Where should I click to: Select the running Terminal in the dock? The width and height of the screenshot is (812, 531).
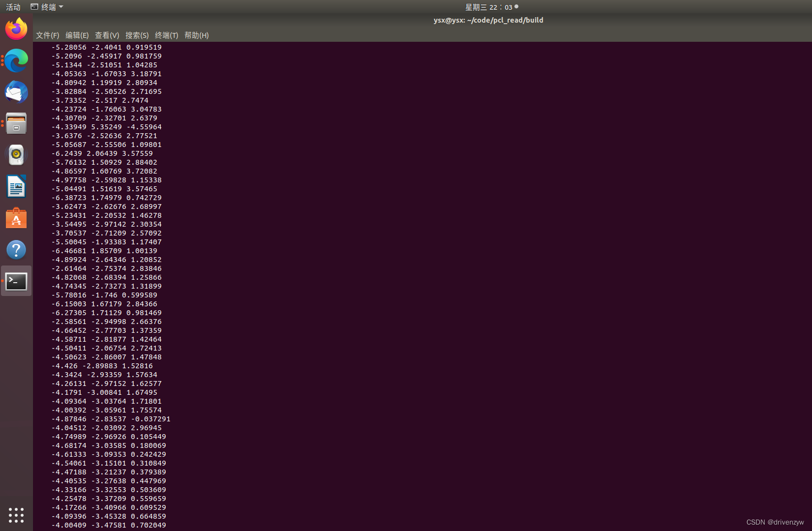point(16,281)
